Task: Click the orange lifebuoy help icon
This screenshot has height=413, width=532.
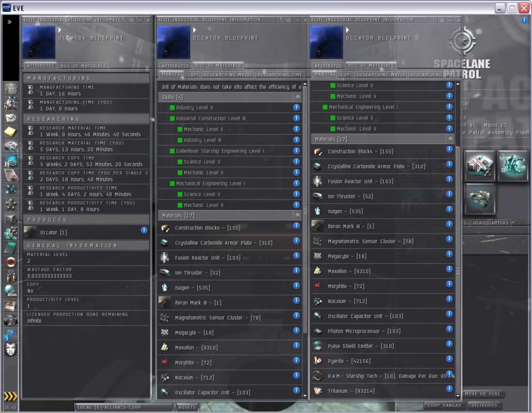Action: [x=10, y=262]
